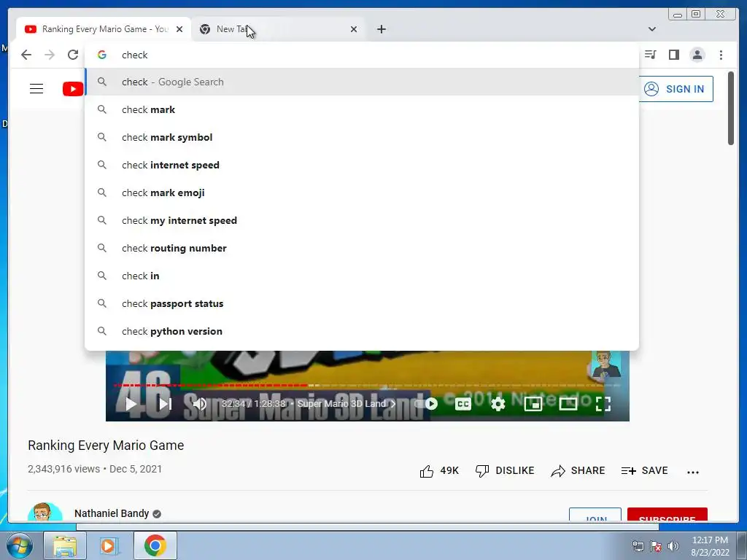This screenshot has height=560, width=747.
Task: Skip to the next video
Action: coord(165,404)
